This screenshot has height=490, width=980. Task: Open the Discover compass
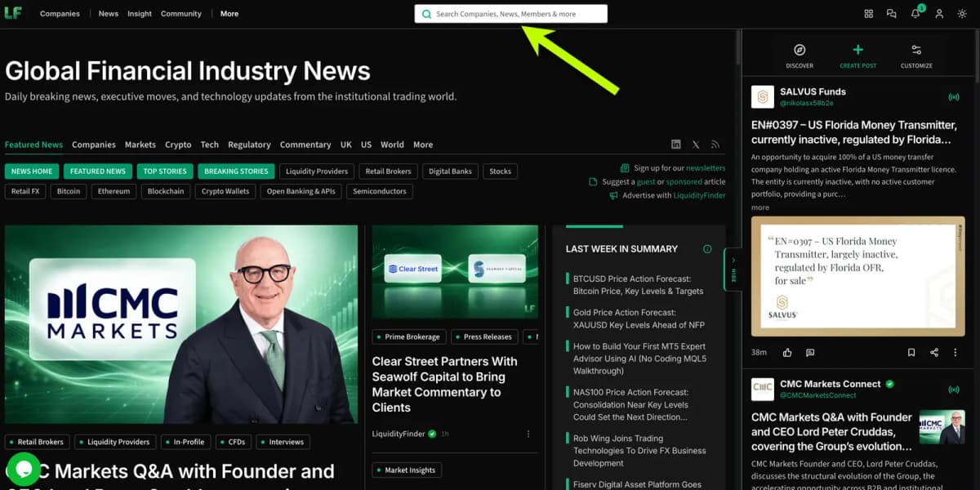tap(800, 50)
